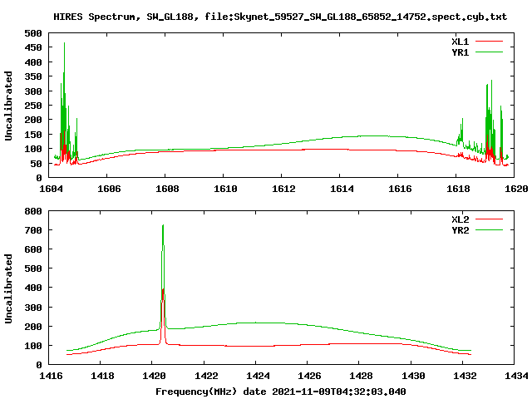Click the green YR2 legend line sample

[489, 230]
